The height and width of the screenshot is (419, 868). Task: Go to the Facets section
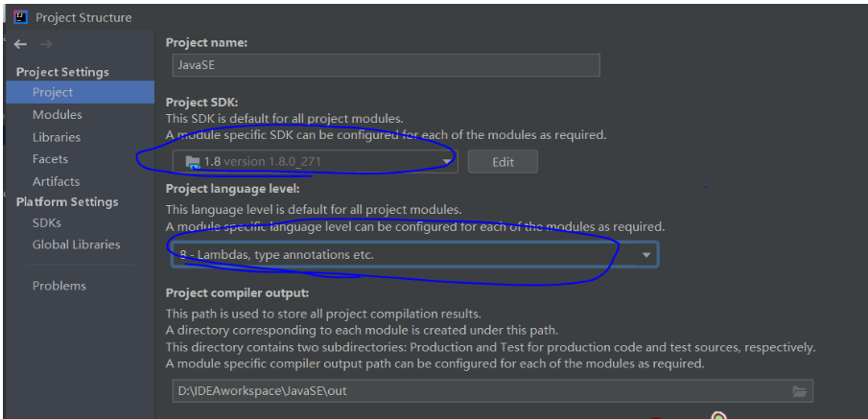(50, 159)
